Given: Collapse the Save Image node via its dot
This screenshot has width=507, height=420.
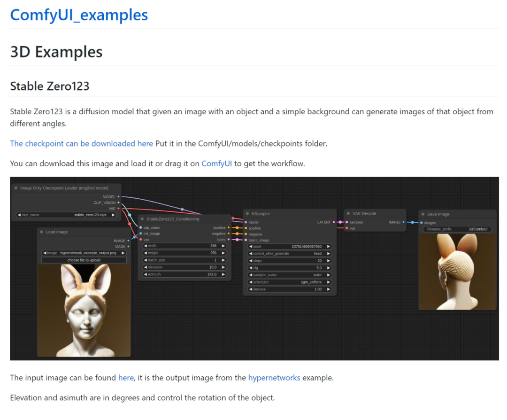Looking at the screenshot, I should (423, 214).
